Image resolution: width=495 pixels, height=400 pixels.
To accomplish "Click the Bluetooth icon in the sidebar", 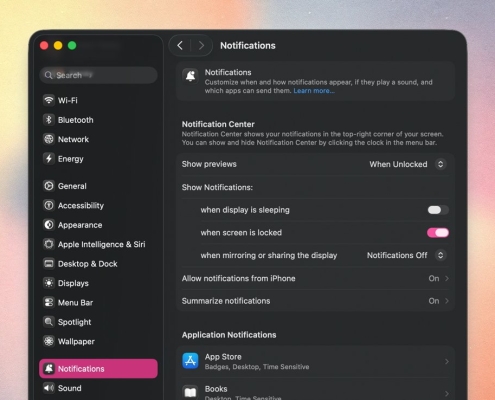I will [x=49, y=120].
